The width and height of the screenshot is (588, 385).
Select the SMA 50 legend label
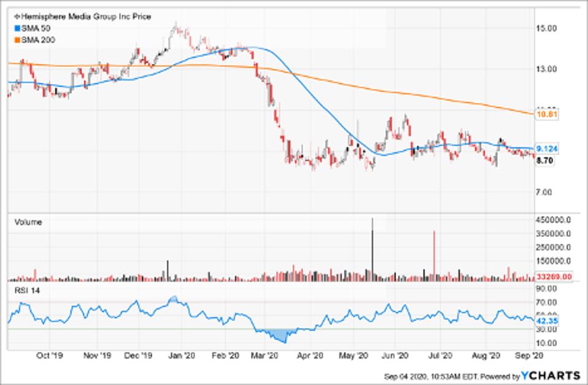36,28
